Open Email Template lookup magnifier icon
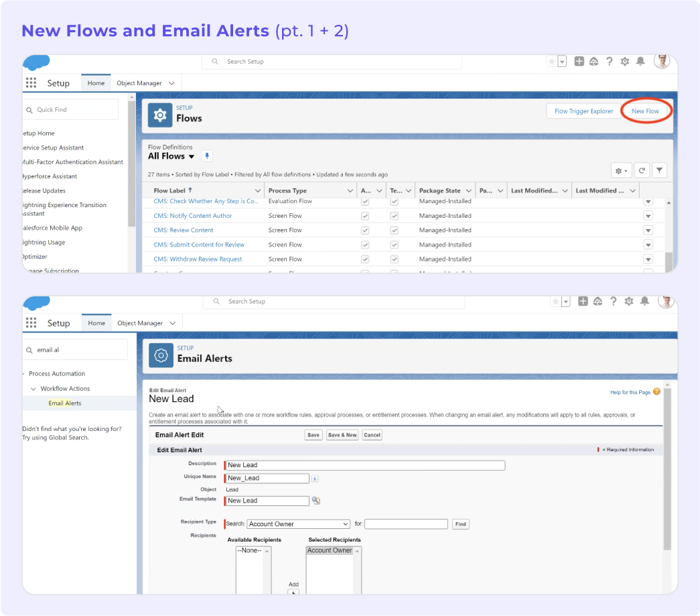 316,500
